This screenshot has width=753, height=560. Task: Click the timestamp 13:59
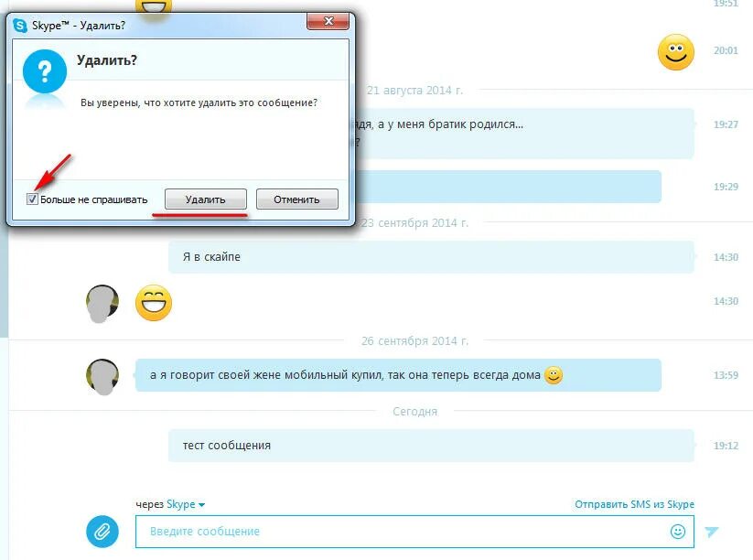726,375
